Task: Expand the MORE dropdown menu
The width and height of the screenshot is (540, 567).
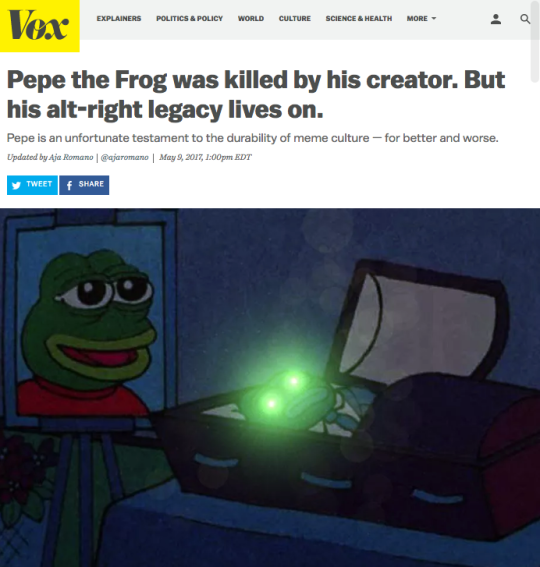Action: pyautogui.click(x=421, y=18)
